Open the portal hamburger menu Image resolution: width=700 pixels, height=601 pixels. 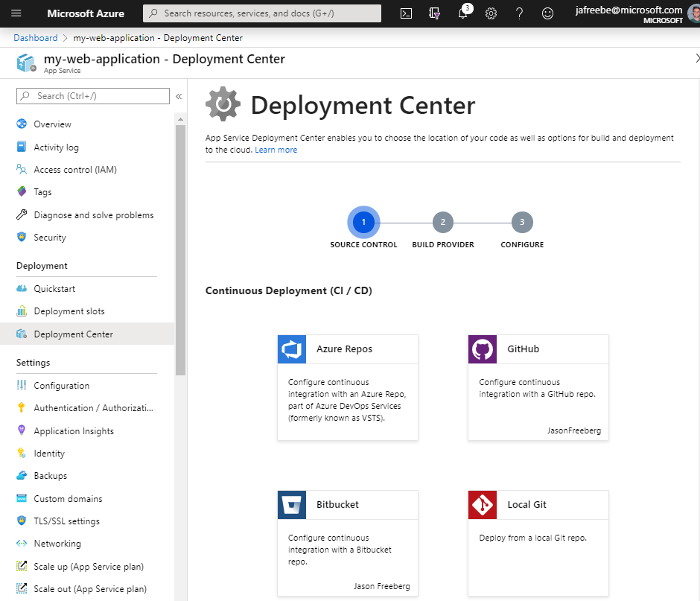click(16, 13)
